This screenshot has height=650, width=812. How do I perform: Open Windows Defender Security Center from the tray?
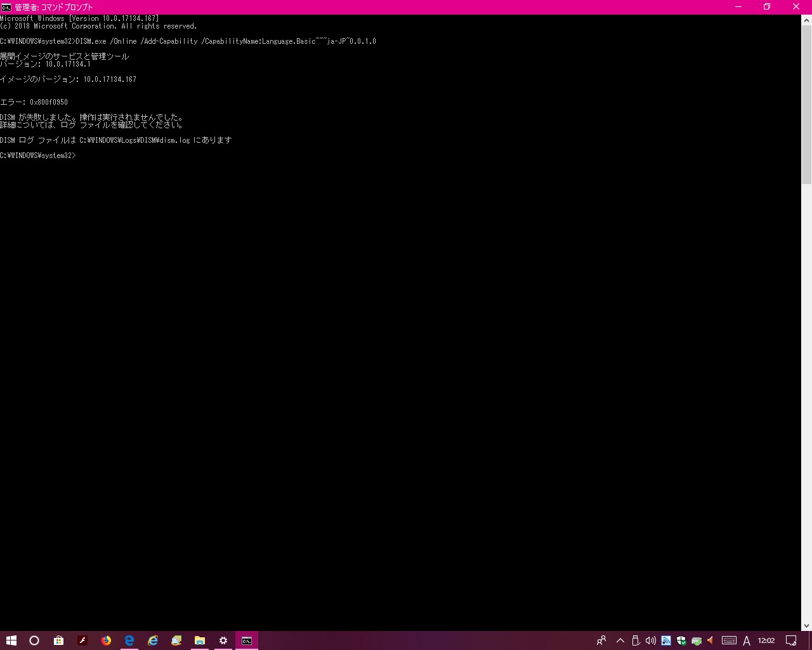coord(681,640)
